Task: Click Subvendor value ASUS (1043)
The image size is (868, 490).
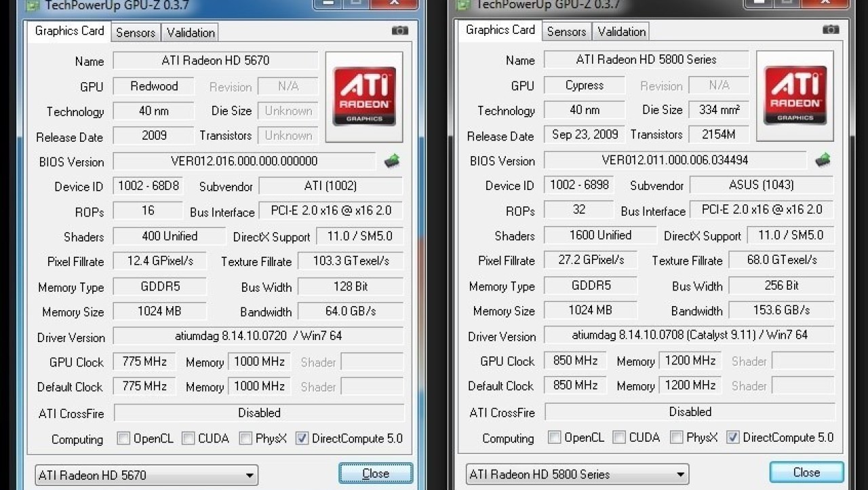Action: click(x=762, y=185)
